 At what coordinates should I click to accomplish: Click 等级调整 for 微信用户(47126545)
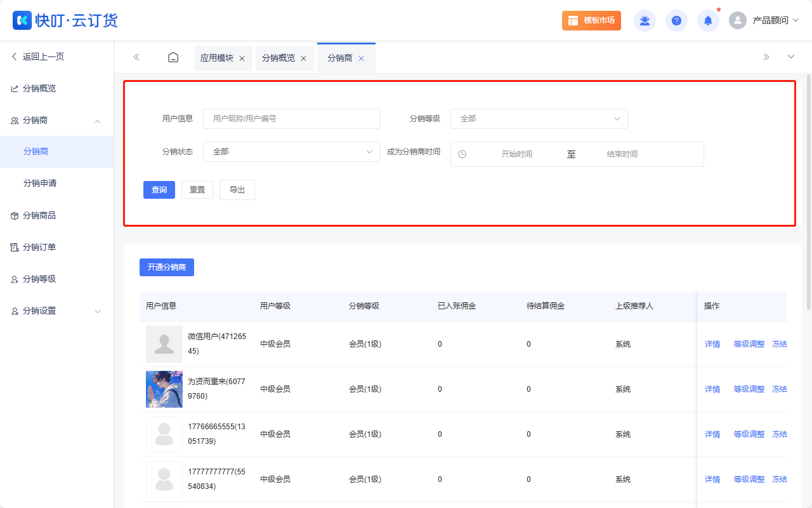pyautogui.click(x=749, y=344)
